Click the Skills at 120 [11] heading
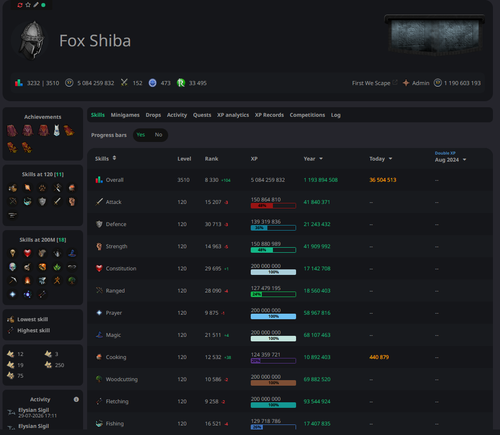 click(43, 174)
